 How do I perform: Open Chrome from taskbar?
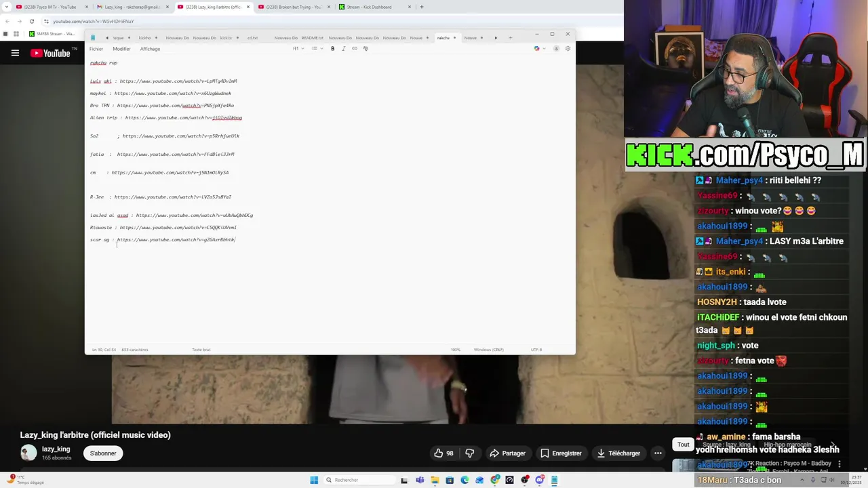point(496,480)
